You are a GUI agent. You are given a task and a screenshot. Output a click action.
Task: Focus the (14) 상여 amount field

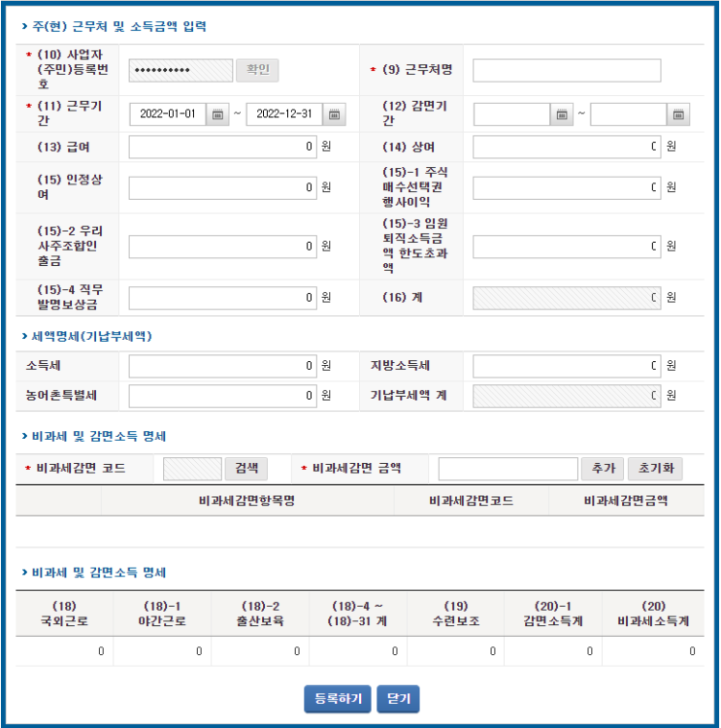point(567,147)
